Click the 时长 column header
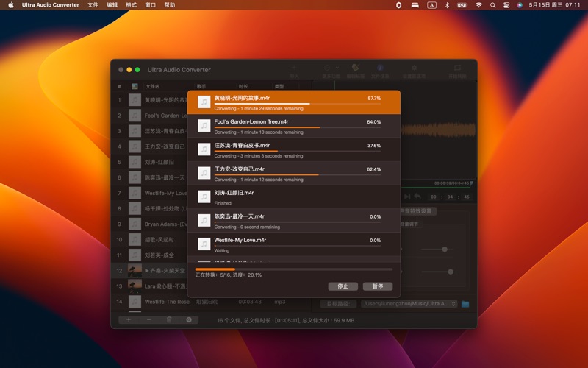The height and width of the screenshot is (368, 588). point(243,86)
